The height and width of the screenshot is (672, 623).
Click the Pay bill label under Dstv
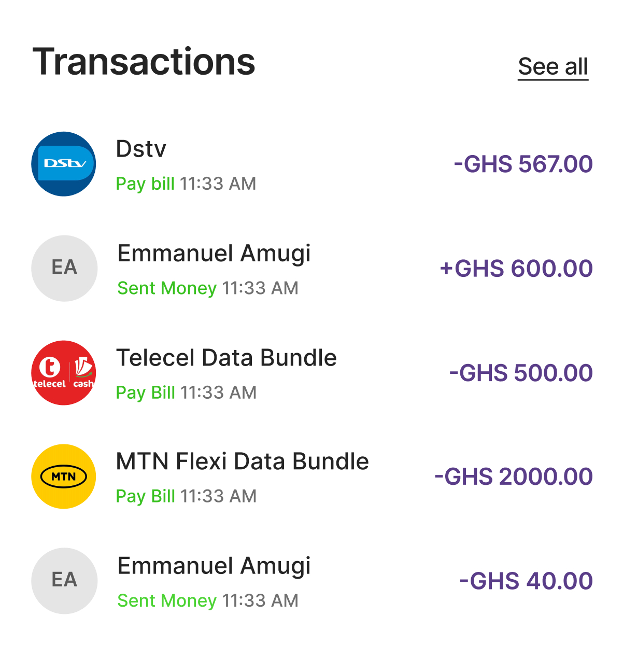(x=145, y=184)
